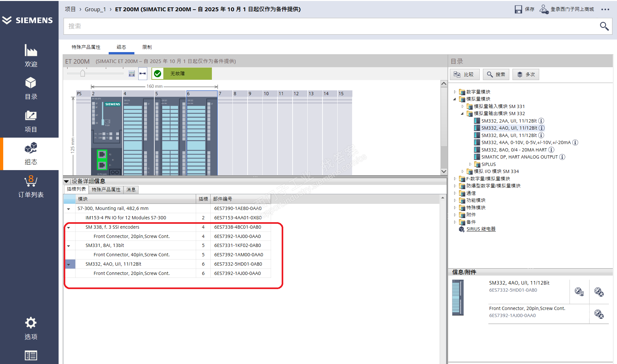The image size is (617, 364).
Task: Expand the F-数字量/模拟量模块 folder
Action: pos(455,179)
